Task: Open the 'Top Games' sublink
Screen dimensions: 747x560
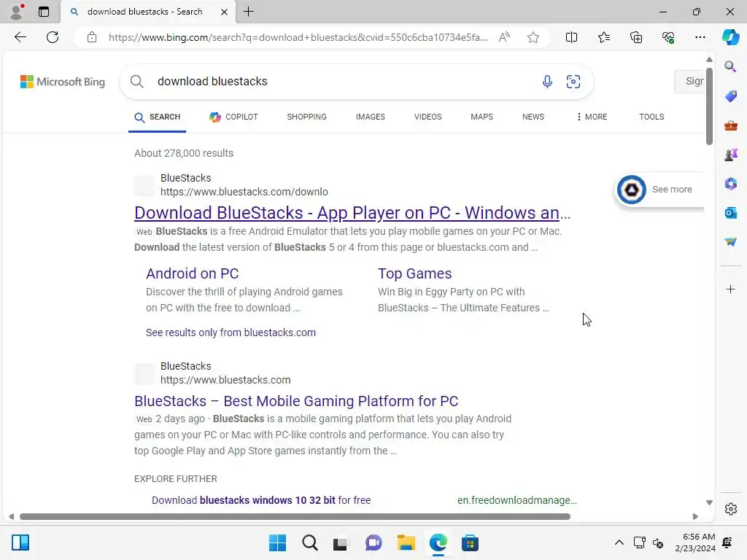Action: [x=414, y=273]
